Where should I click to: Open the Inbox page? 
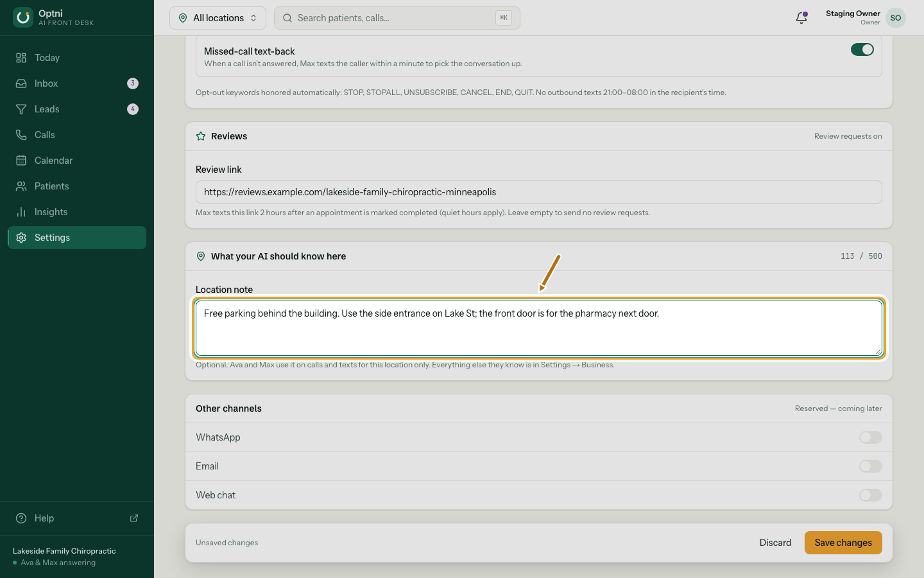tap(77, 83)
